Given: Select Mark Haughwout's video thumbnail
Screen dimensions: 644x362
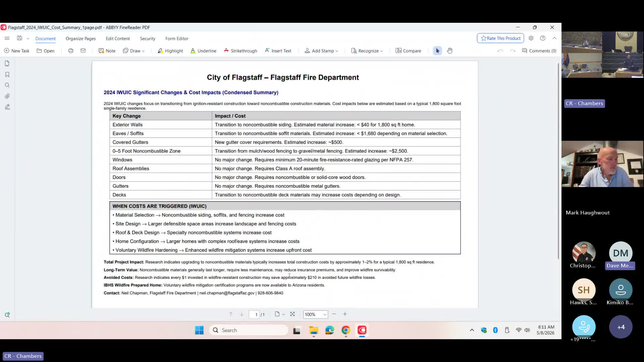Looking at the screenshot, I should 602,164.
